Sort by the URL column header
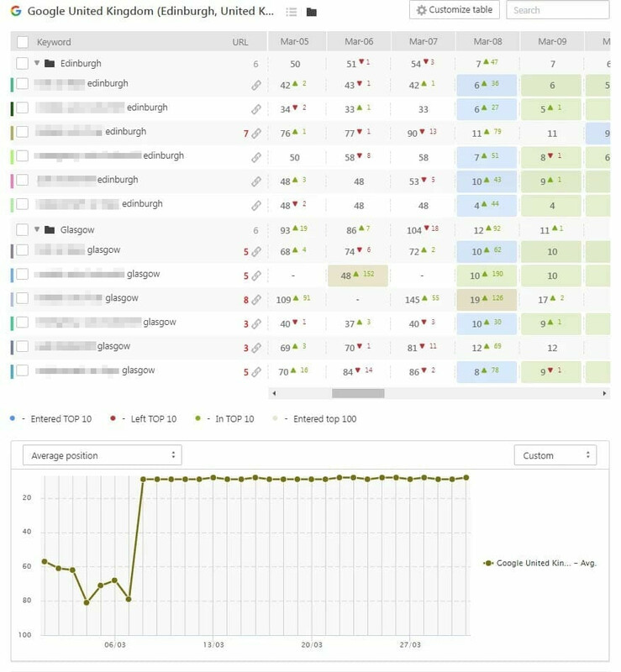 tap(240, 42)
